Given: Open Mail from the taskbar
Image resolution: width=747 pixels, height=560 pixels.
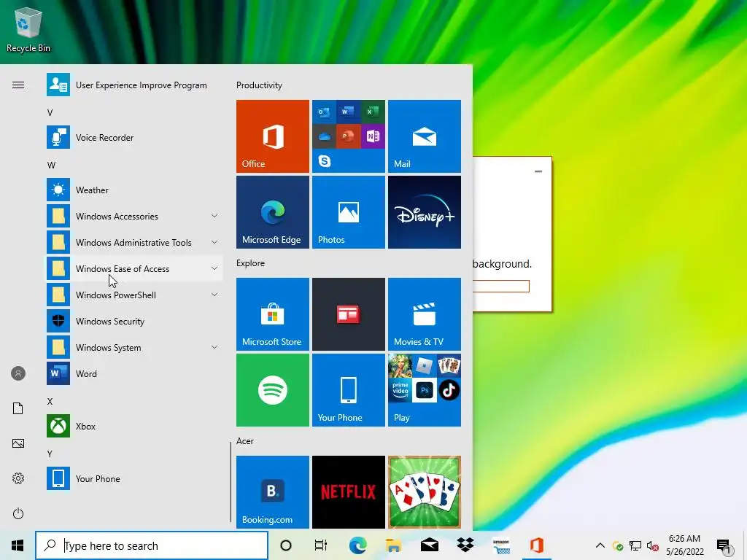Looking at the screenshot, I should (429, 545).
